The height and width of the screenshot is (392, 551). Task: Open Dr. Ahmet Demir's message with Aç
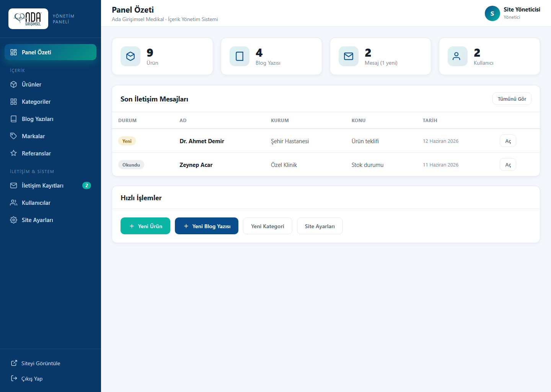pos(508,141)
